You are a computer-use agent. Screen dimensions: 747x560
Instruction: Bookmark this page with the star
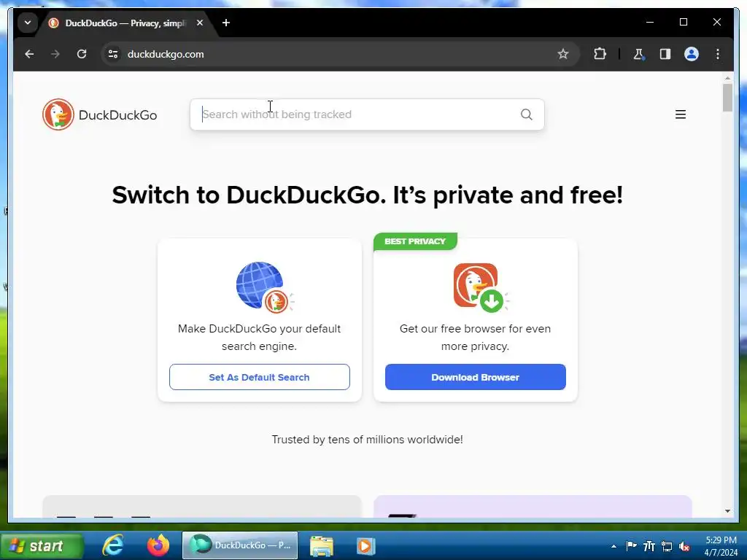(563, 54)
